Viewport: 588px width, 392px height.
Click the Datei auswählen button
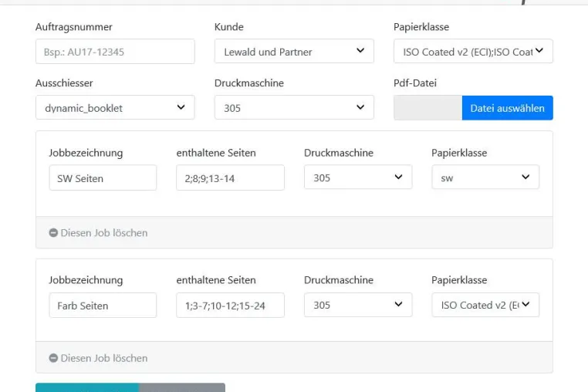click(x=508, y=108)
